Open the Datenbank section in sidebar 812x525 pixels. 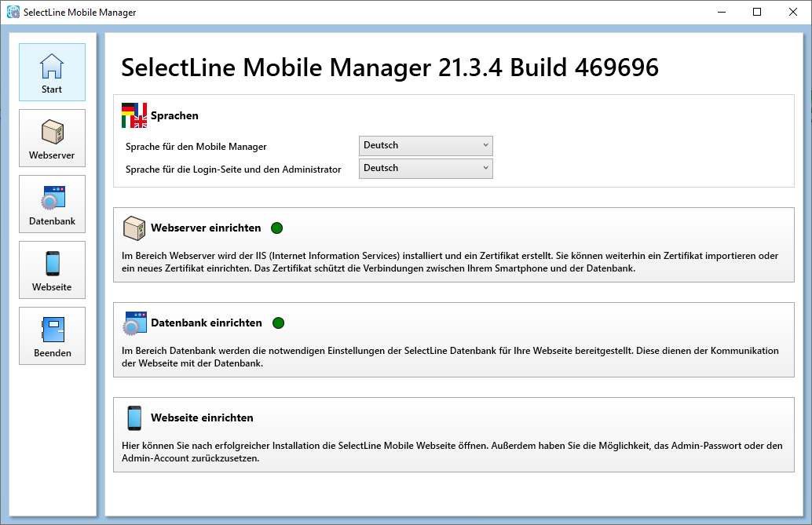click(53, 204)
